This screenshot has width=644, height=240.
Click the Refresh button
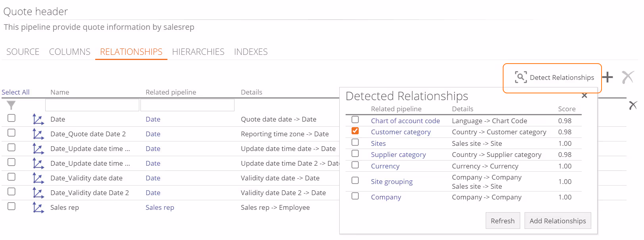coord(502,221)
